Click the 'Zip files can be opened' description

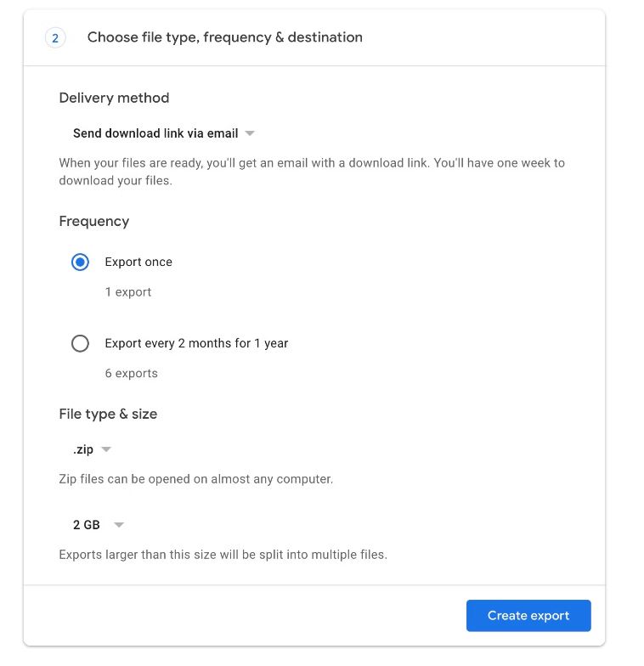[x=195, y=479]
